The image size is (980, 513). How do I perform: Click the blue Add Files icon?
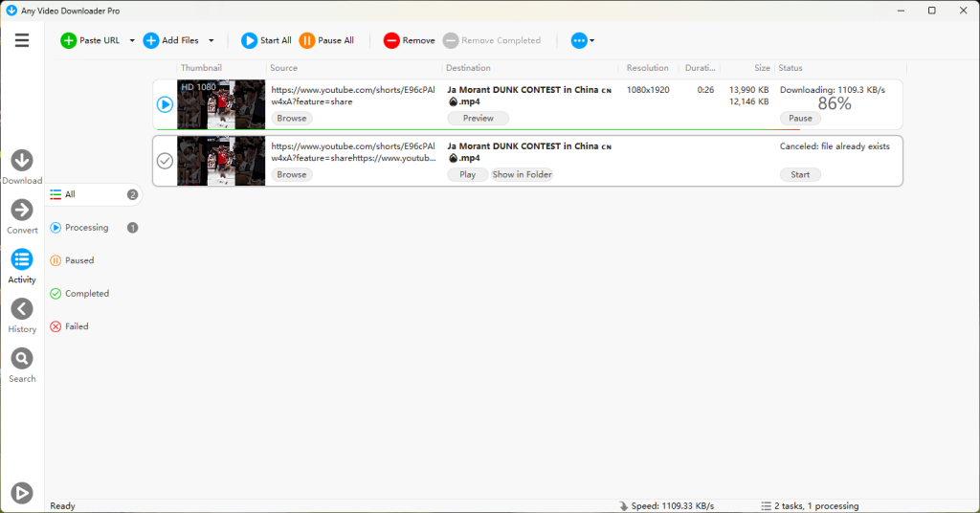[151, 40]
